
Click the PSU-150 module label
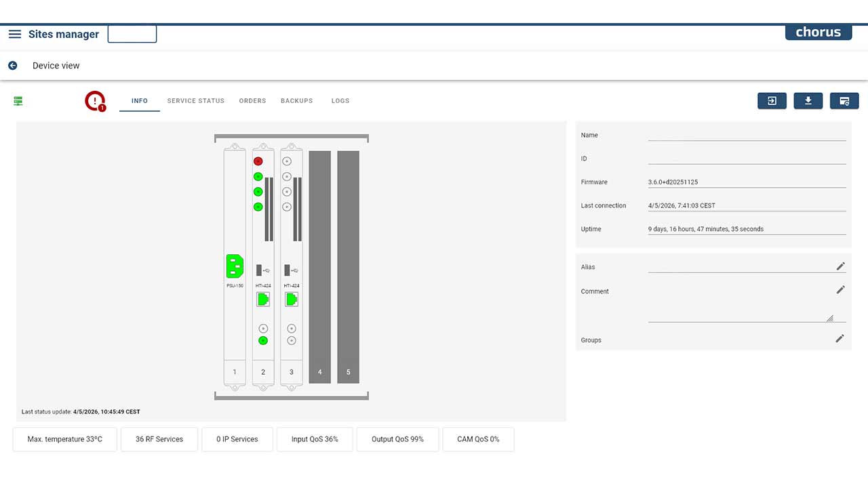point(235,286)
